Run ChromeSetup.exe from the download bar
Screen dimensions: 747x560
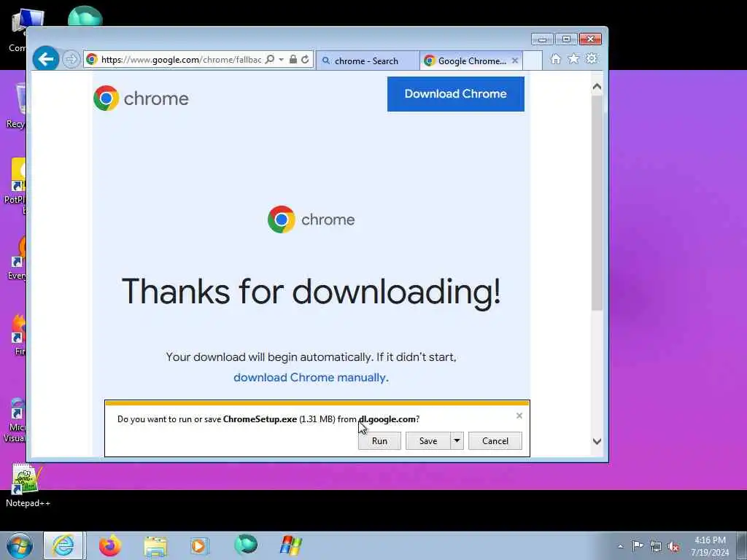(379, 441)
